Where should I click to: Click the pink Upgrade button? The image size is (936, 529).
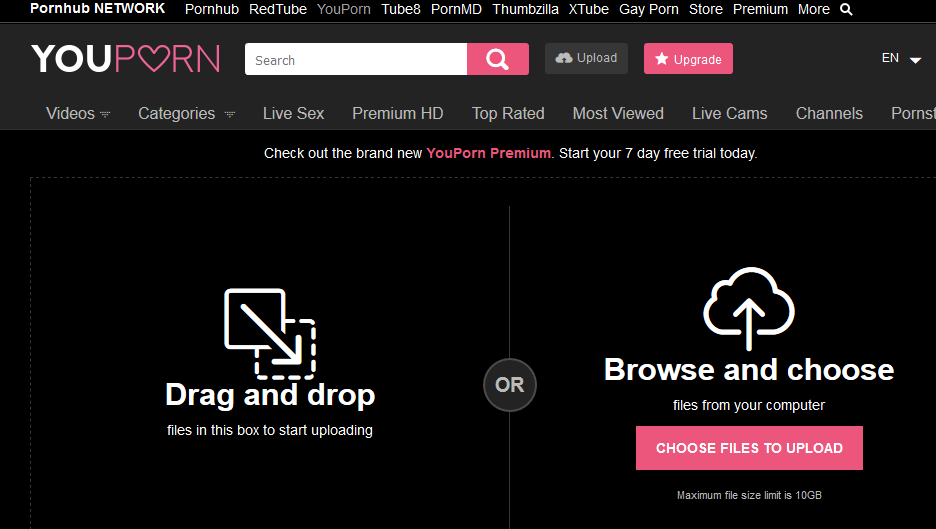coord(688,59)
